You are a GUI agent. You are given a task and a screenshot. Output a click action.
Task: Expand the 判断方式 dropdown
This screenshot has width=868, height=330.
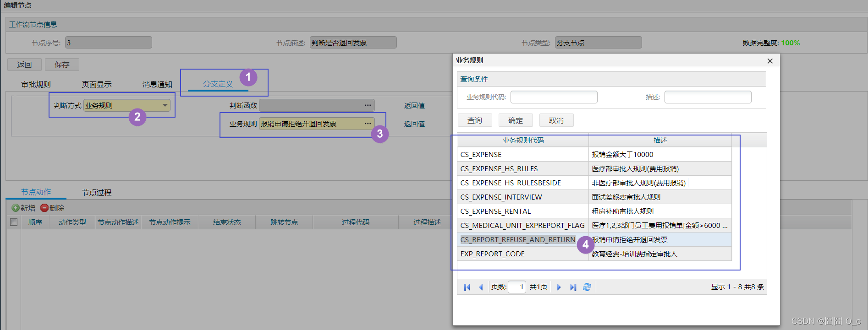point(165,105)
